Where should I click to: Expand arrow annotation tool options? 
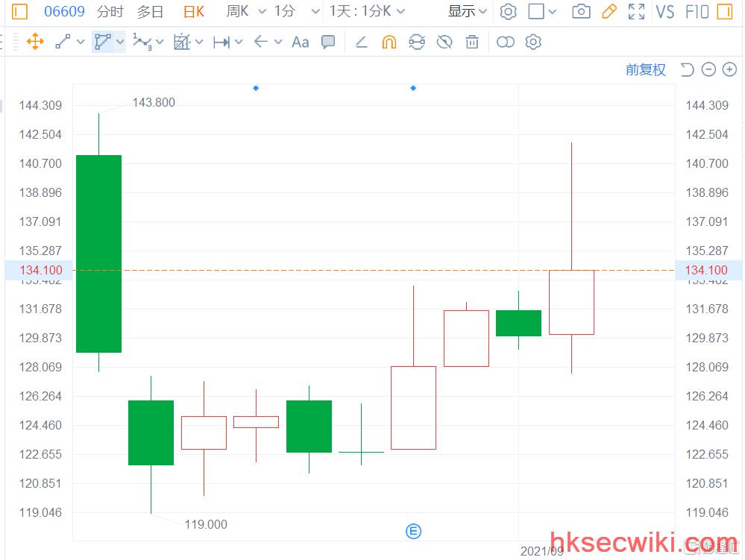tap(278, 42)
